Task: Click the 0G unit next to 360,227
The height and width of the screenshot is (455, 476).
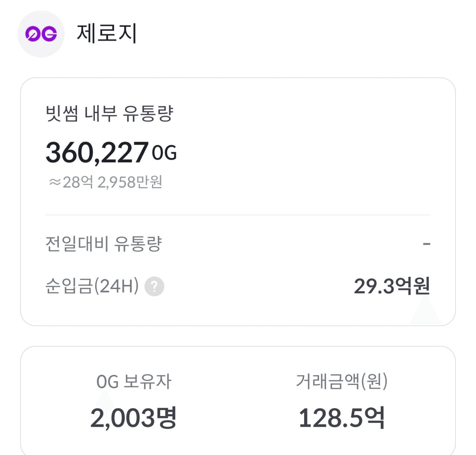Action: click(x=164, y=153)
